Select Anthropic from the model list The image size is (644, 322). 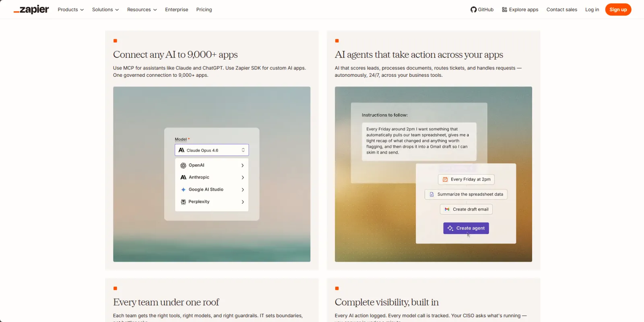(212, 177)
